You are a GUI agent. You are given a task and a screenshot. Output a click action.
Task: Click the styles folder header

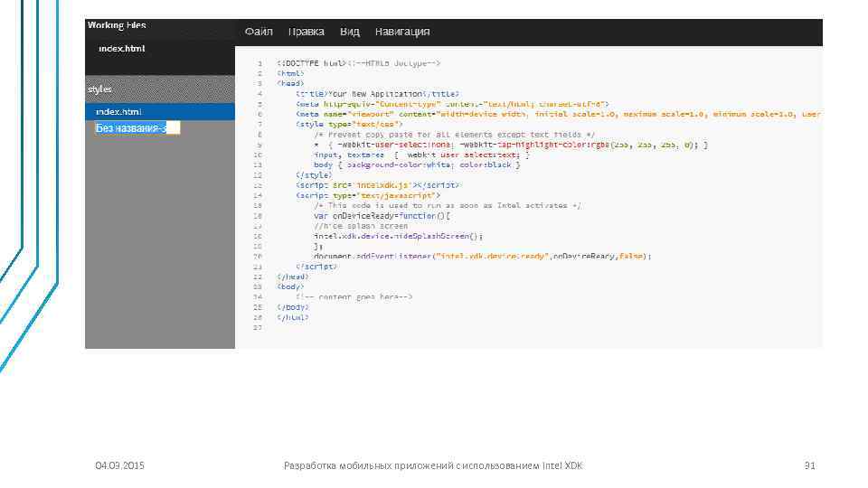[160, 89]
